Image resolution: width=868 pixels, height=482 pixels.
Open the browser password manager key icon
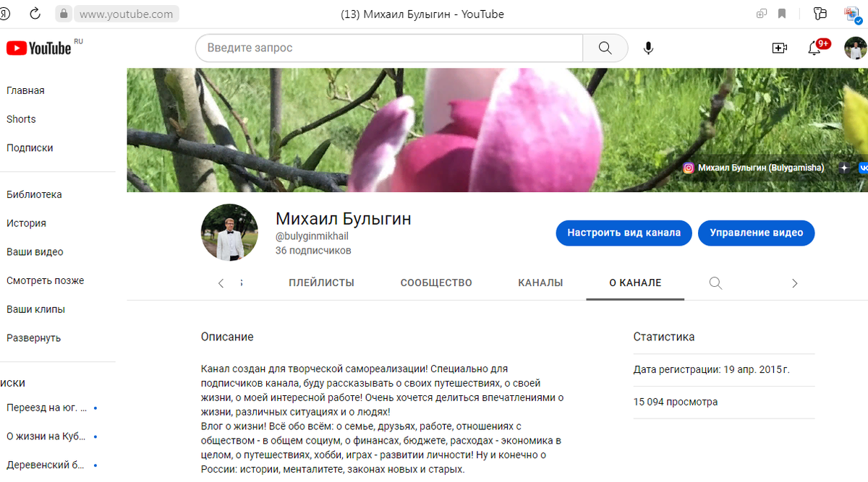[820, 13]
